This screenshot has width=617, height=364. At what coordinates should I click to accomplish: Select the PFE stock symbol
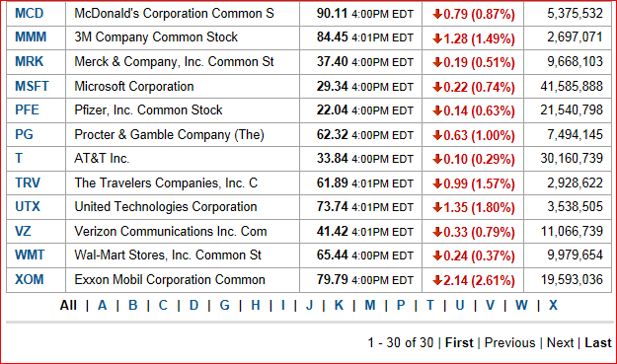[28, 110]
